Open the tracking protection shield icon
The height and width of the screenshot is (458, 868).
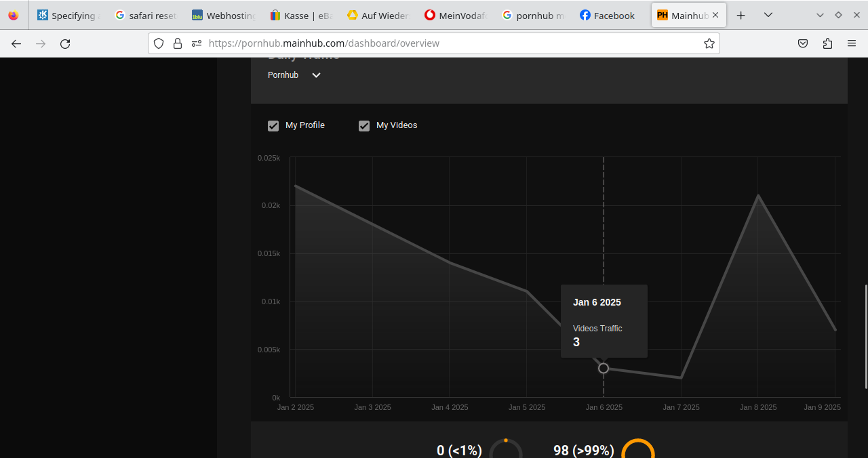pyautogui.click(x=159, y=43)
